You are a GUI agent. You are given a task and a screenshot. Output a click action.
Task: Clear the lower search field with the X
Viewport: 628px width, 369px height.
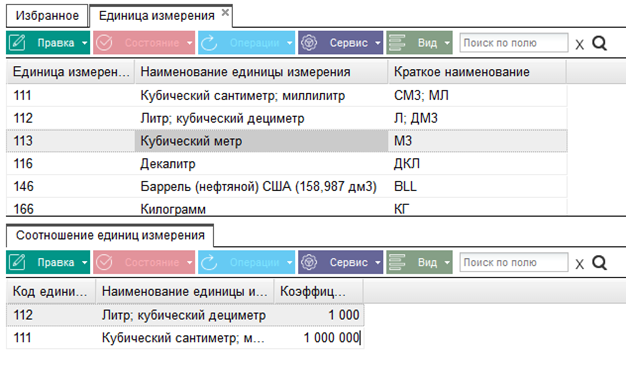(579, 264)
